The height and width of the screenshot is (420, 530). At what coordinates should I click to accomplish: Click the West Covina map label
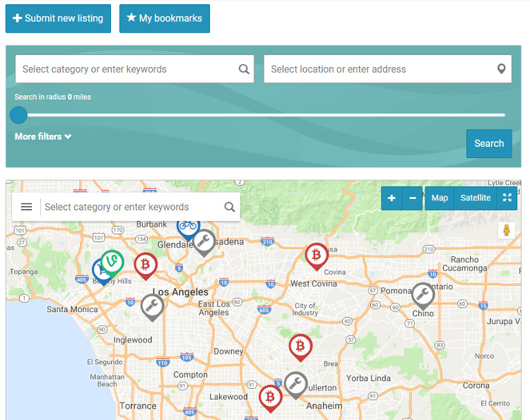314,284
